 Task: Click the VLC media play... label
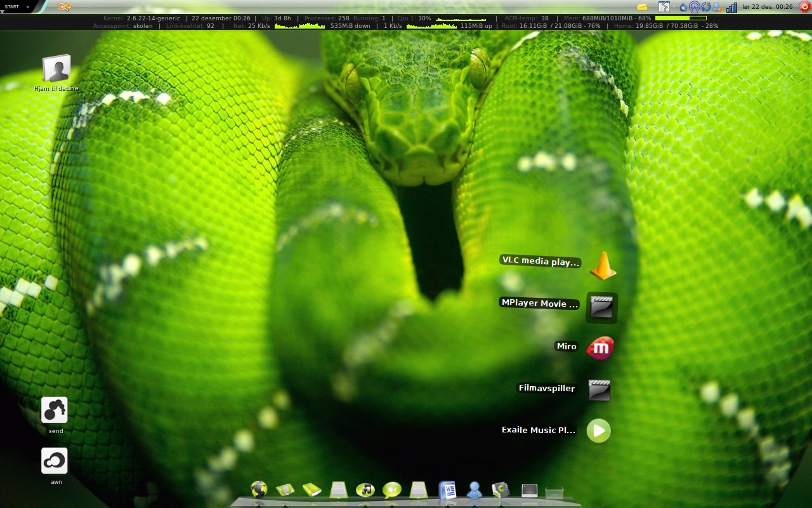pos(540,261)
